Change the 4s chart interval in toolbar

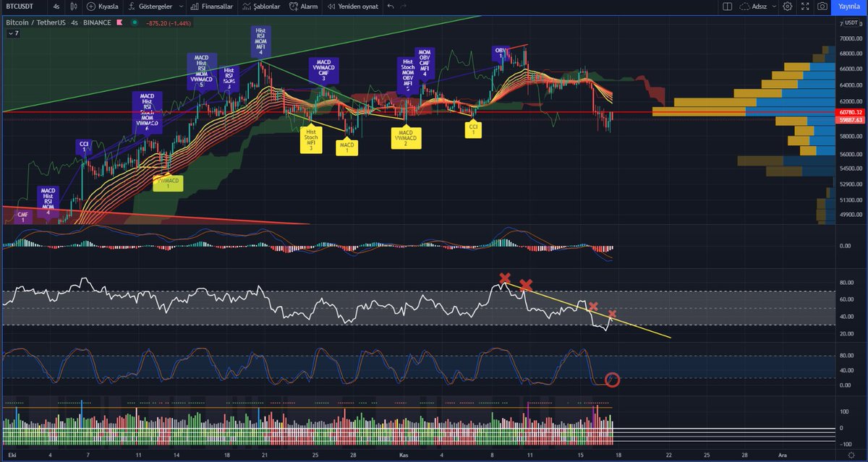(x=56, y=7)
